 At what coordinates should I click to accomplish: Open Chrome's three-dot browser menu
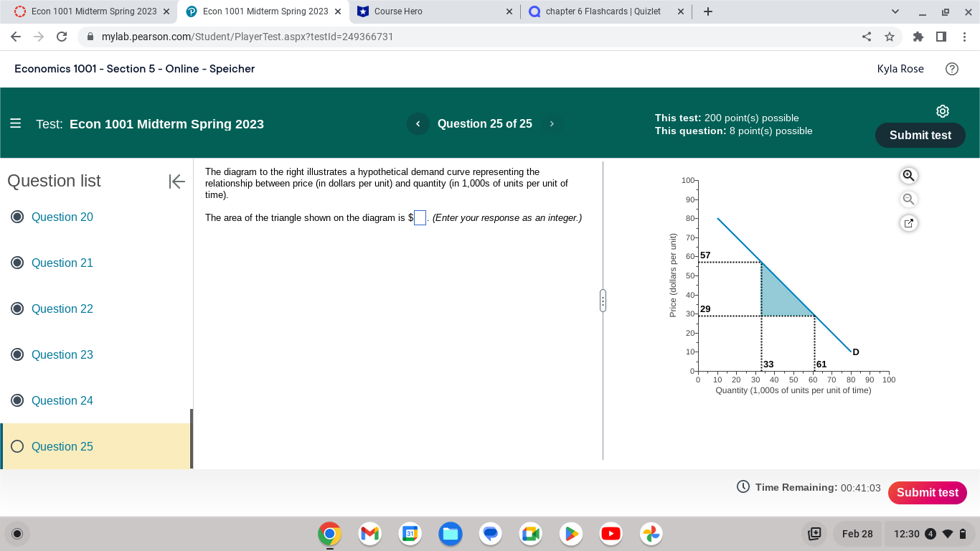tap(965, 36)
